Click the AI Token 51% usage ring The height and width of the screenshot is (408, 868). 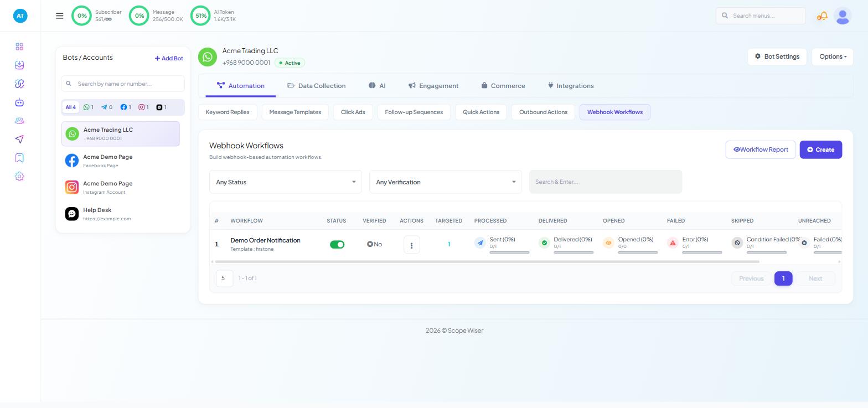[201, 16]
